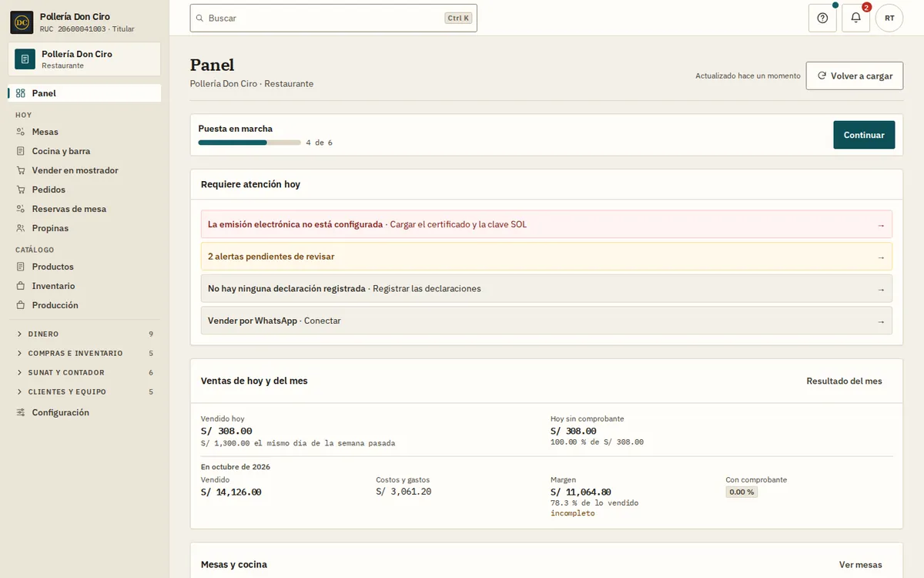924x578 pixels.
Task: Click the Configuración sliders icon
Action: point(21,412)
